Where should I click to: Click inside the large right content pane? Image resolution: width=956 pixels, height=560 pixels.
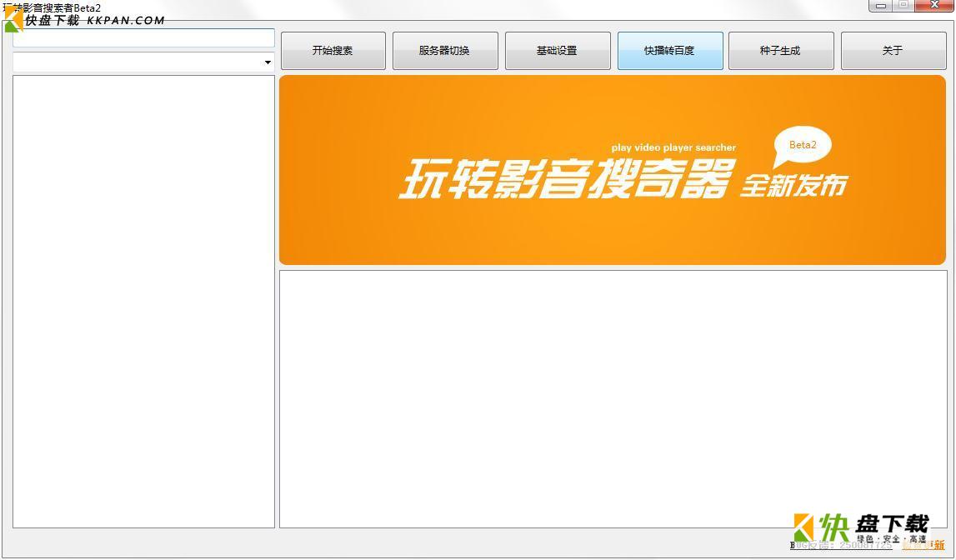613,399
